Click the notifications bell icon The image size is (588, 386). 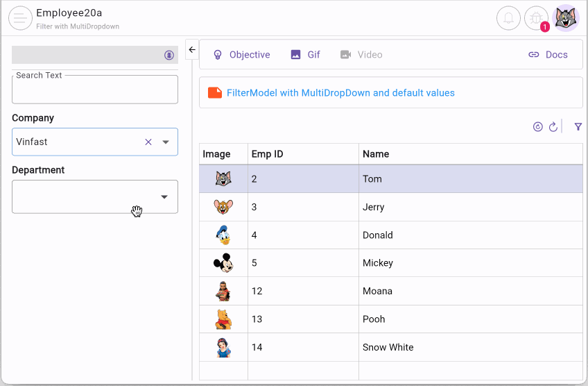point(508,18)
